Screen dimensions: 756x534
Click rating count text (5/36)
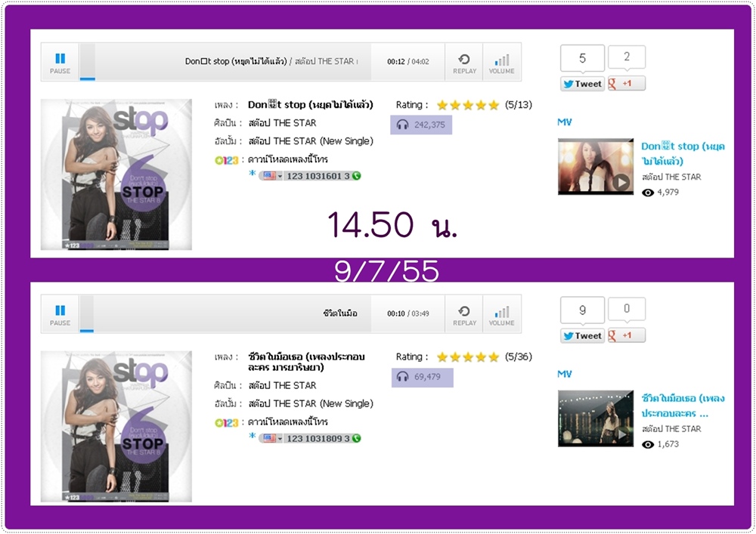click(x=519, y=357)
